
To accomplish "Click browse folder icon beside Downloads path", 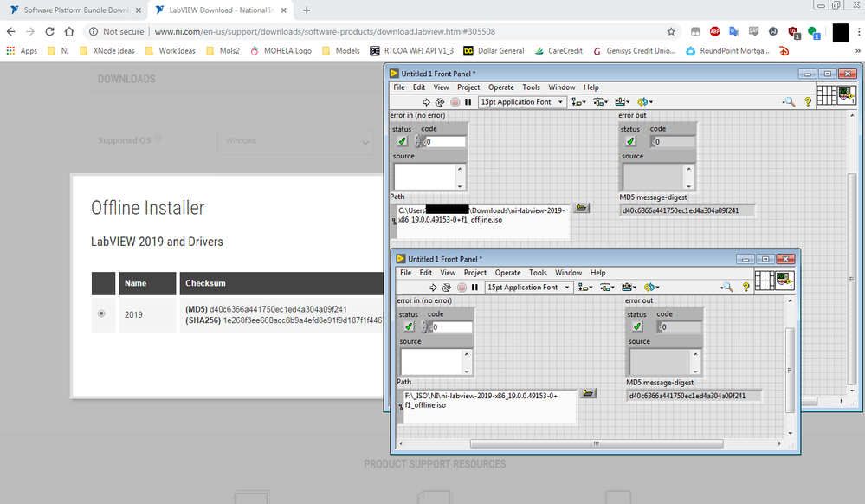I will click(x=581, y=208).
